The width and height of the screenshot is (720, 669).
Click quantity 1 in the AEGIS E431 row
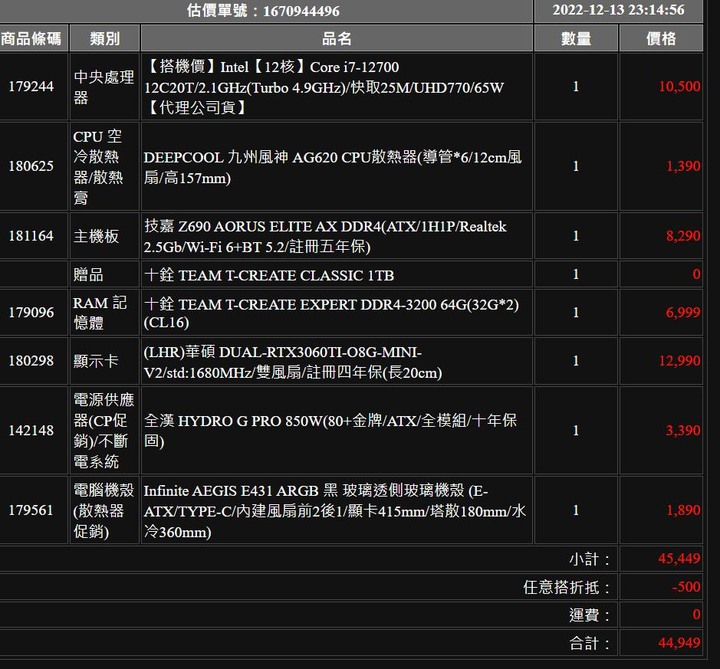576,510
